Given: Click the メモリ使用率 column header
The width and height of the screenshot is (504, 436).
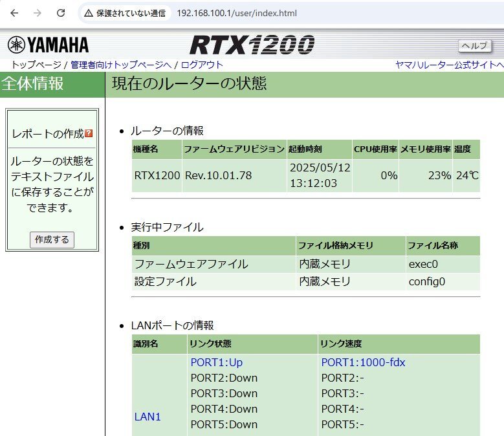Looking at the screenshot, I should coord(426,149).
